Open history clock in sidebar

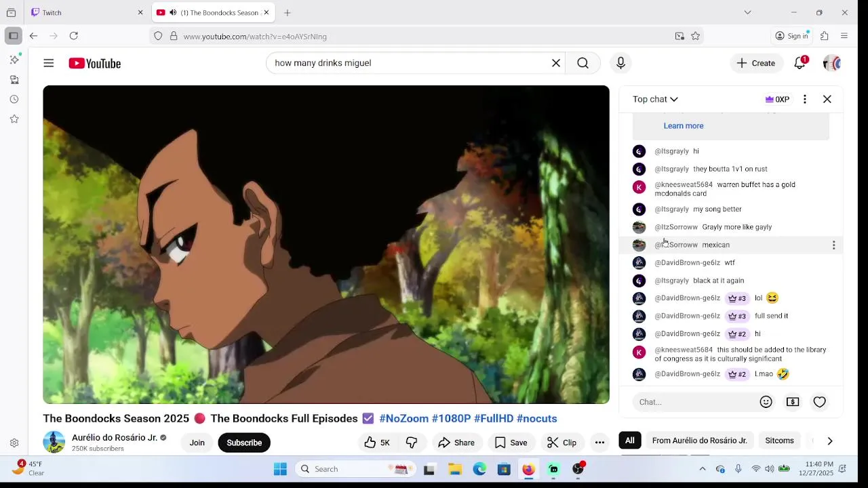coord(14,99)
